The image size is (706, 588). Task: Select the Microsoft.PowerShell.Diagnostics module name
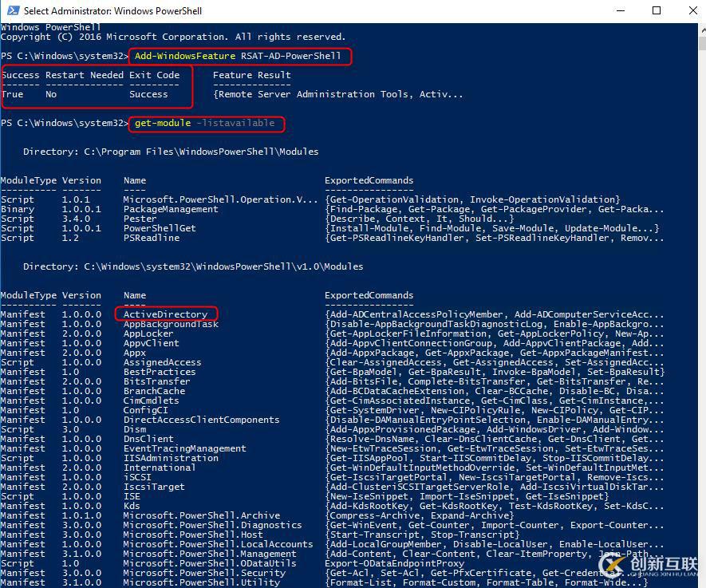tap(212, 525)
